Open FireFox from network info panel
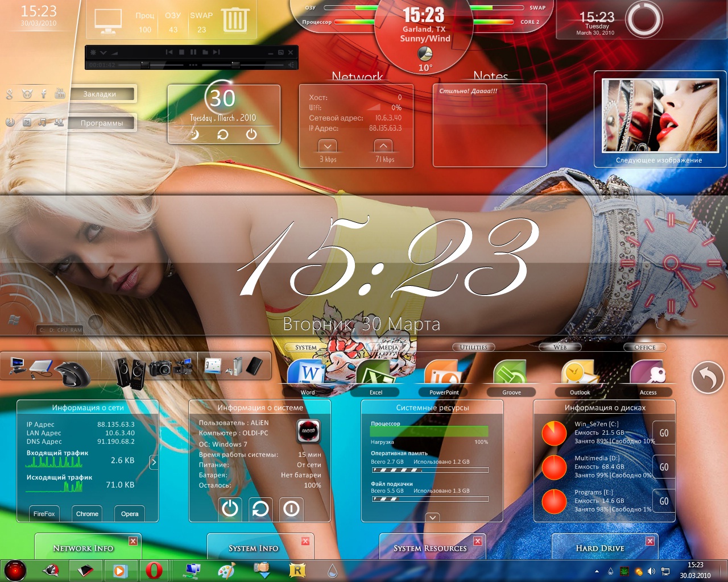Image resolution: width=728 pixels, height=582 pixels. (44, 514)
